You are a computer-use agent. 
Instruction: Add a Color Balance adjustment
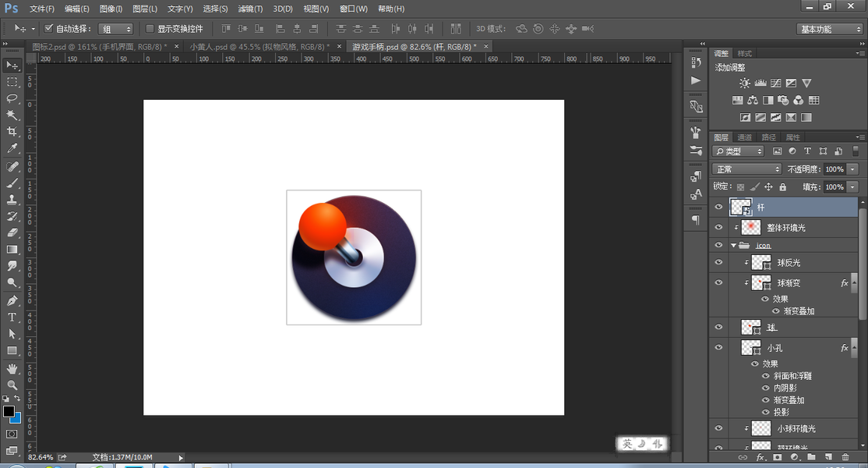coord(753,101)
